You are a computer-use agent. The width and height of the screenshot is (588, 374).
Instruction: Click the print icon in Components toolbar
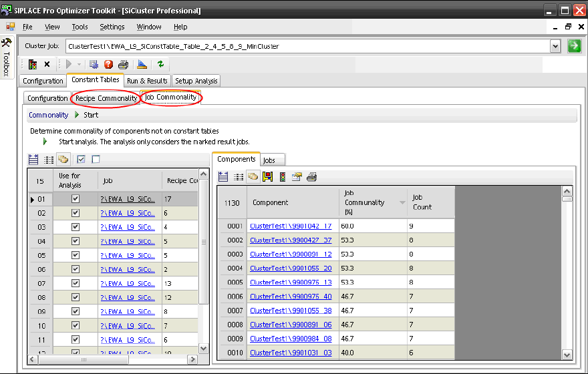tap(311, 177)
